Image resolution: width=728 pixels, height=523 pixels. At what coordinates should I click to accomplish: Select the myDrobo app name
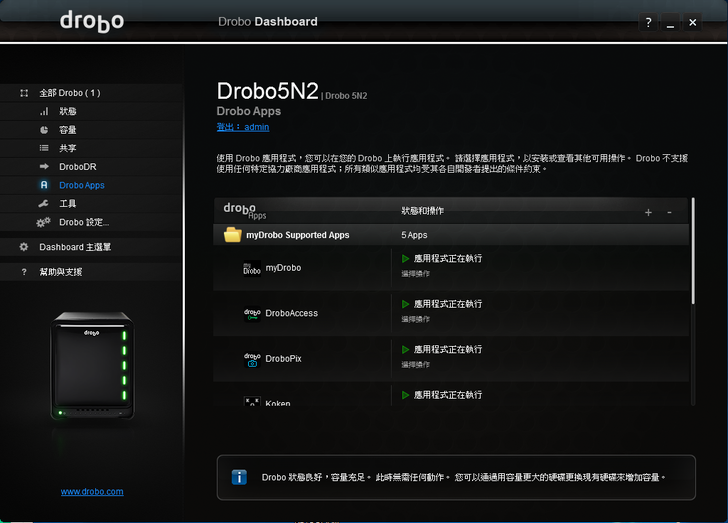(283, 268)
